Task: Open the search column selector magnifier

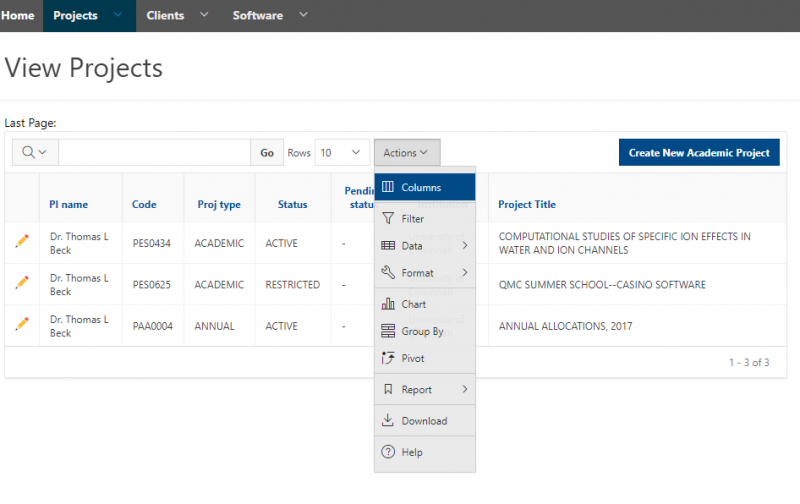Action: pos(35,153)
